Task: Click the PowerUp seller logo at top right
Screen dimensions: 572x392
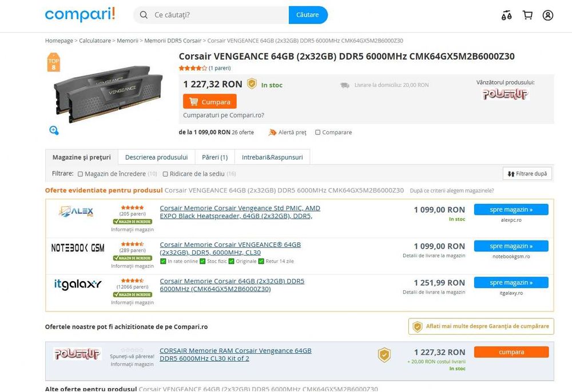Action: click(505, 94)
